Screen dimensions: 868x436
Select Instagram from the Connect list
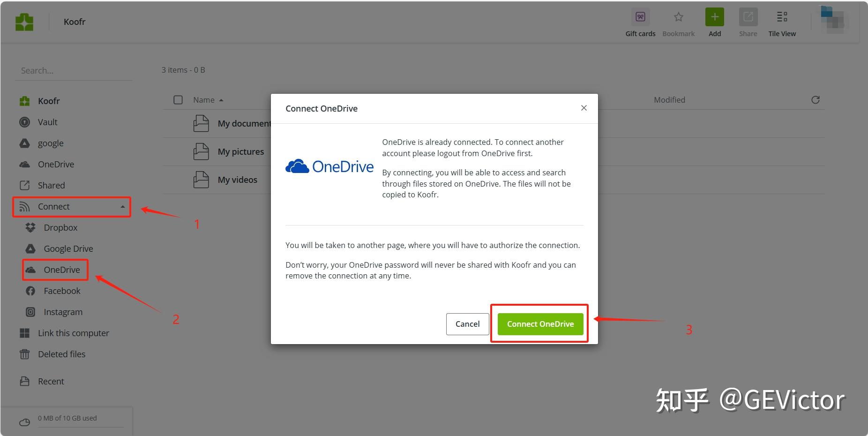[63, 312]
